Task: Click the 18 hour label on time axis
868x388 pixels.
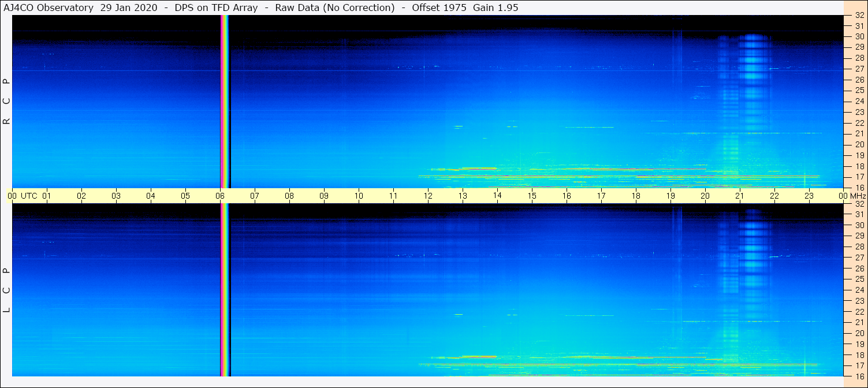Action: point(636,196)
